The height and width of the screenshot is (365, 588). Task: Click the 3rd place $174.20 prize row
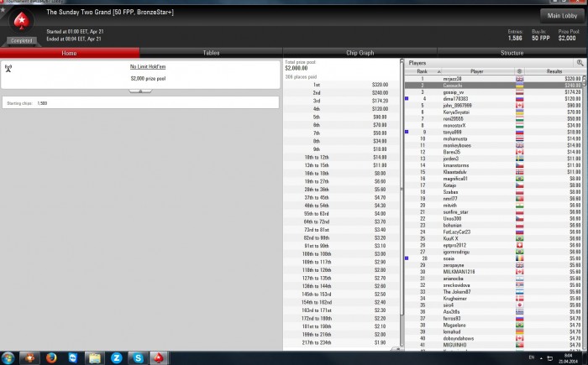pyautogui.click(x=341, y=101)
